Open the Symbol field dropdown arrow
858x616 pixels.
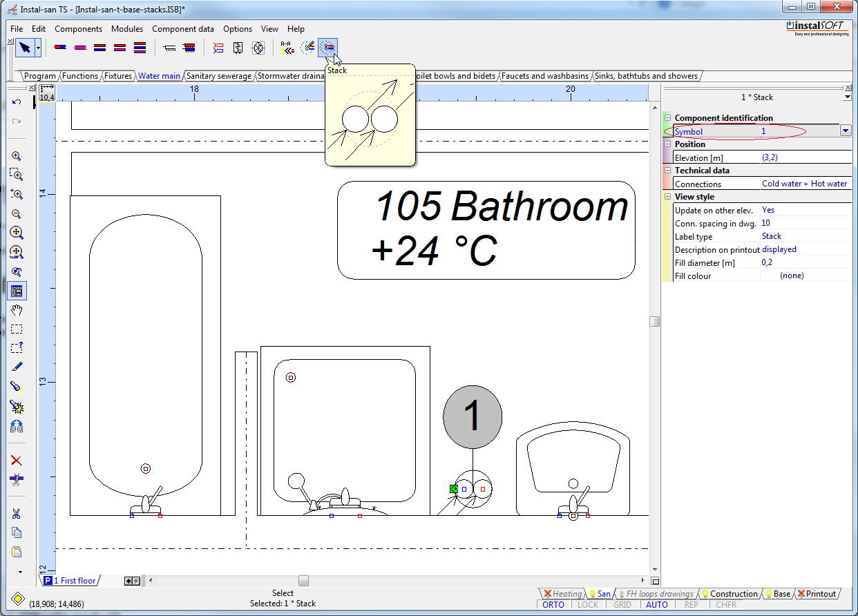point(846,131)
